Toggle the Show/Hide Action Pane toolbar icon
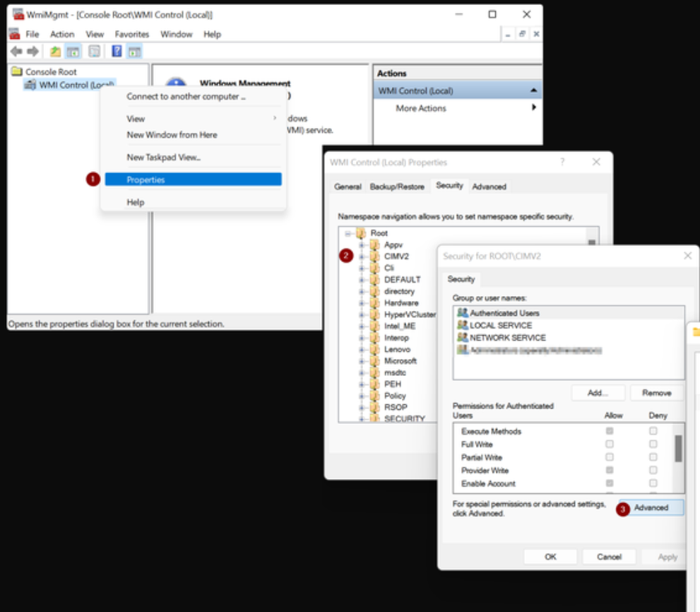This screenshot has height=612, width=700. pos(134,52)
